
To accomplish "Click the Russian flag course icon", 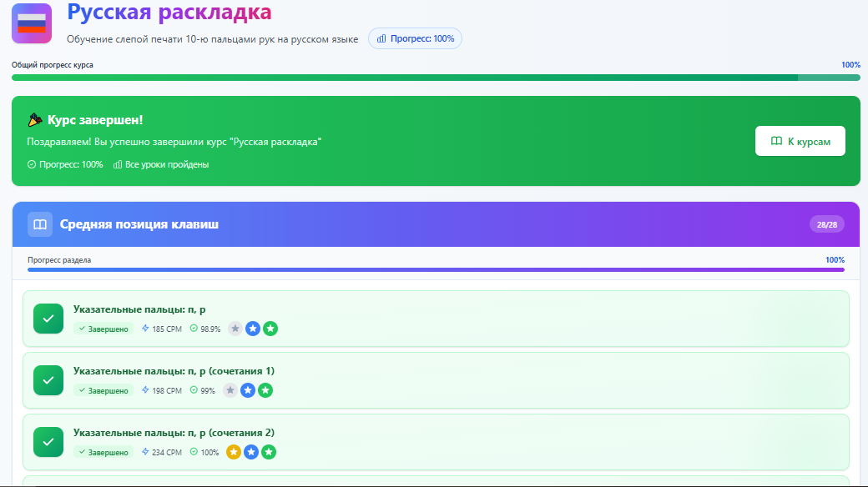I will tap(32, 23).
